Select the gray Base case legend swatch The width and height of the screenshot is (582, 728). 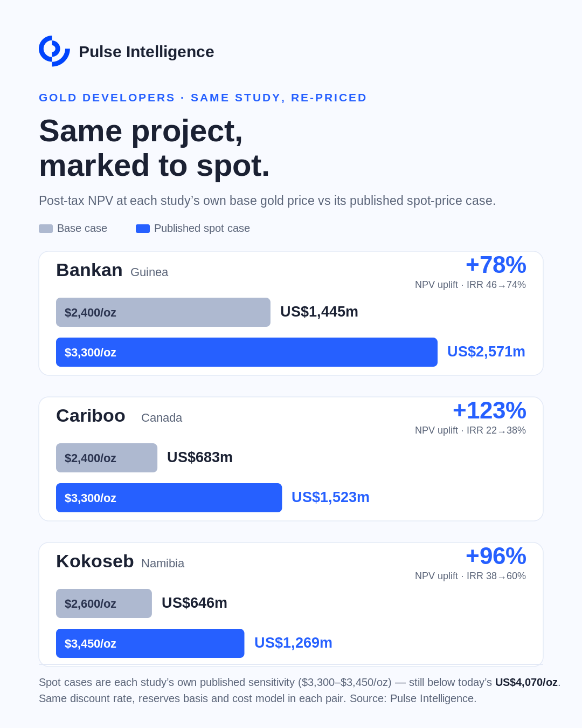point(46,229)
